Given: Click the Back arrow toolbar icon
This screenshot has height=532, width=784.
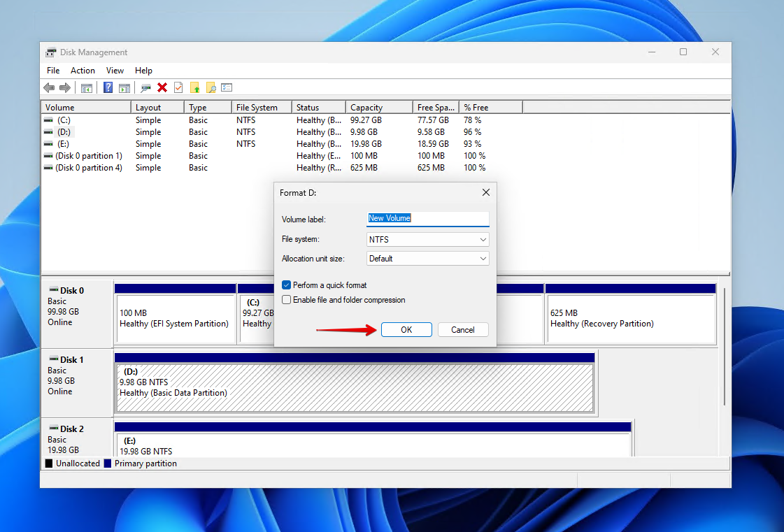Looking at the screenshot, I should tap(49, 88).
